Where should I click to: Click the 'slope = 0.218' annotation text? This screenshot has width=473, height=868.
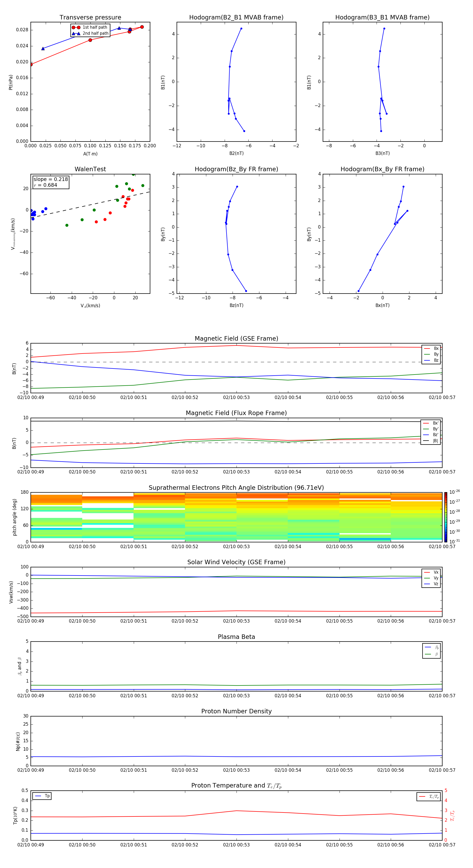[50, 179]
